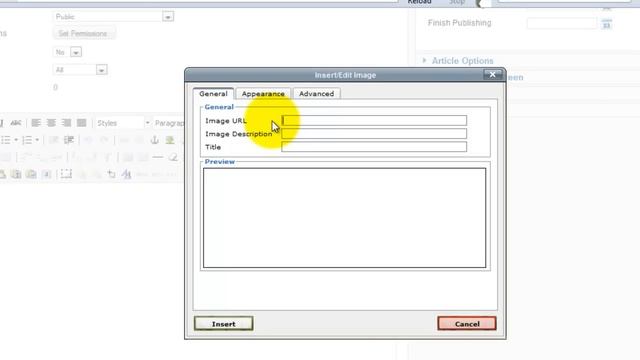Click the styled letter A toolbar icon
Image resolution: width=640 pixels, height=360 pixels.
click(127, 174)
